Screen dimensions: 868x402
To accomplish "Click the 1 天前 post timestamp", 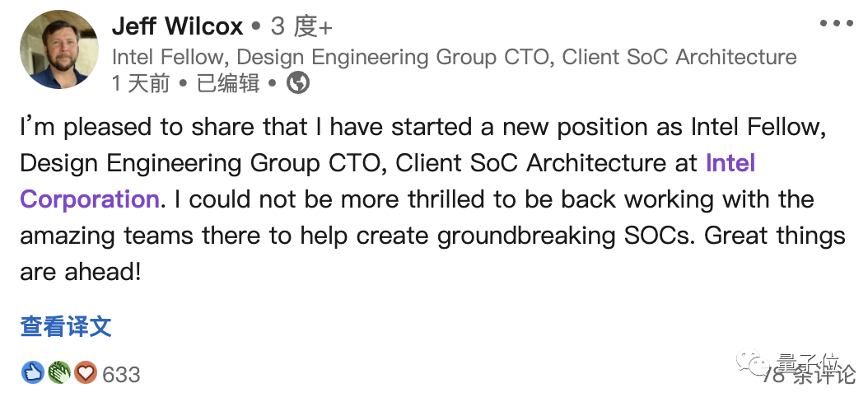I will pyautogui.click(x=140, y=83).
